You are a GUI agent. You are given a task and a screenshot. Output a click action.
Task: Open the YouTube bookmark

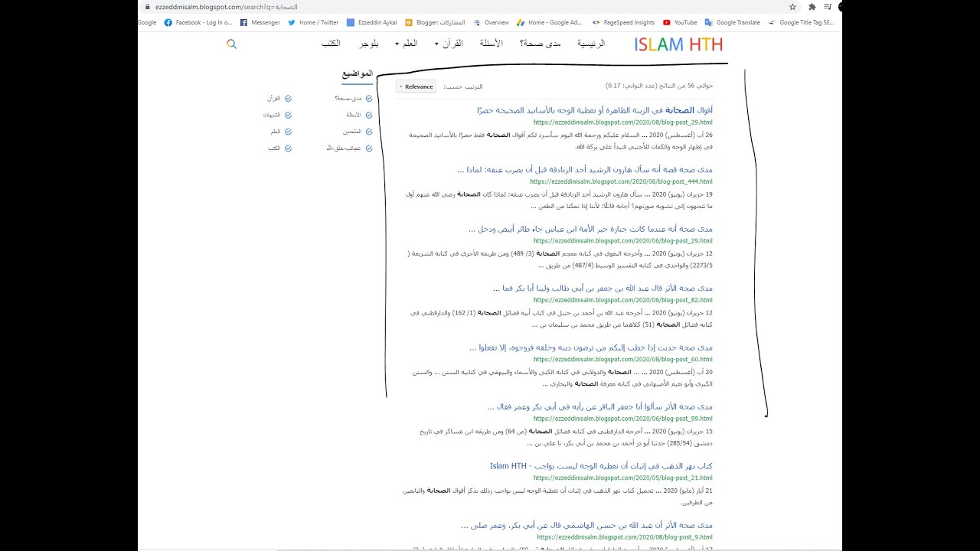click(680, 23)
